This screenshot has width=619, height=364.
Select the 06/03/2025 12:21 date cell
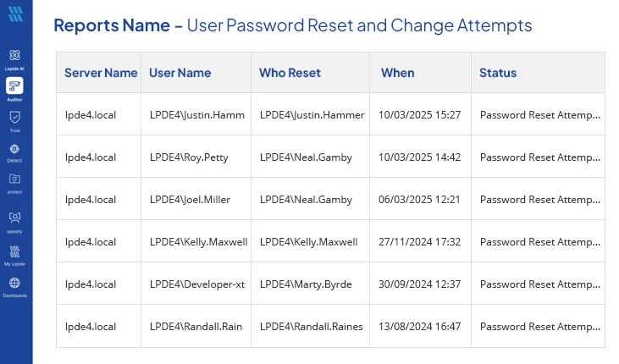(x=419, y=200)
